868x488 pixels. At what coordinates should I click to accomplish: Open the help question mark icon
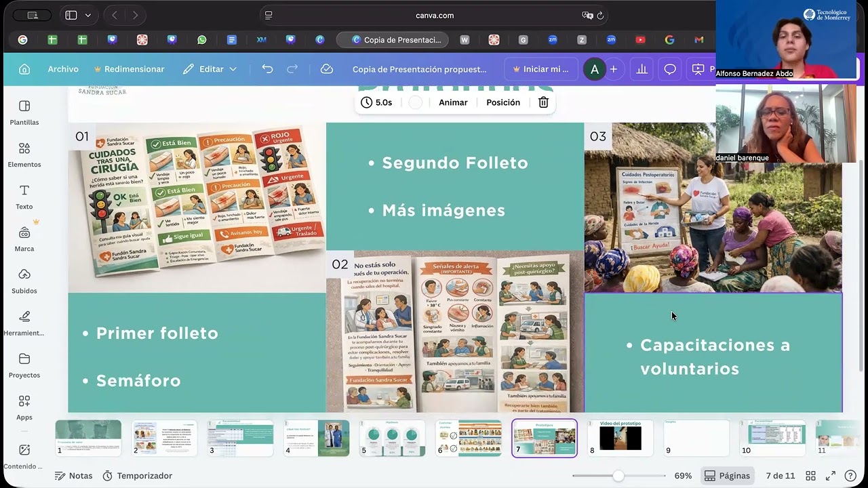(850, 476)
